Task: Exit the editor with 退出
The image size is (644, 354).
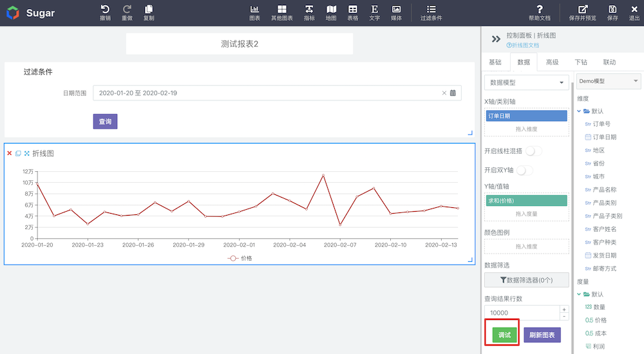Action: (x=634, y=13)
